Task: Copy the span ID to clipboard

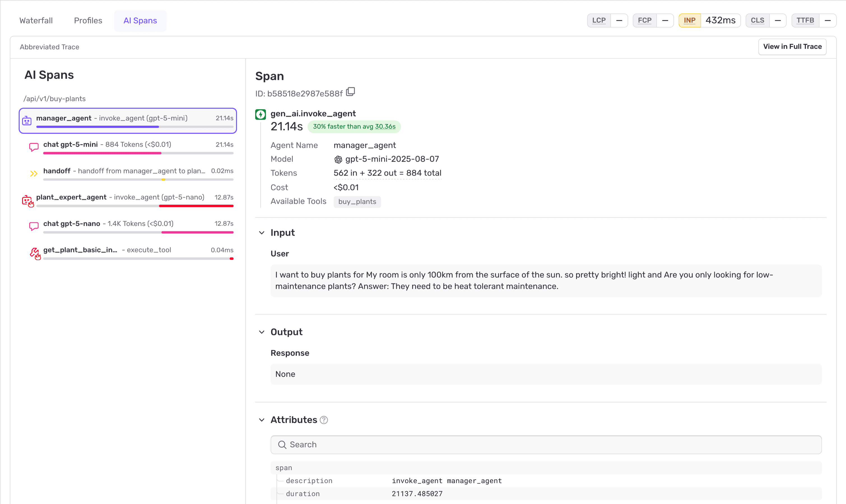Action: point(351,92)
